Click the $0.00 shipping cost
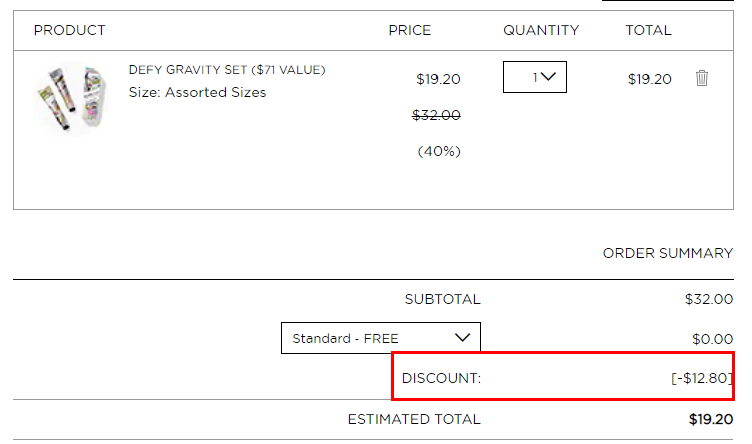This screenshot has height=444, width=752. pos(712,339)
